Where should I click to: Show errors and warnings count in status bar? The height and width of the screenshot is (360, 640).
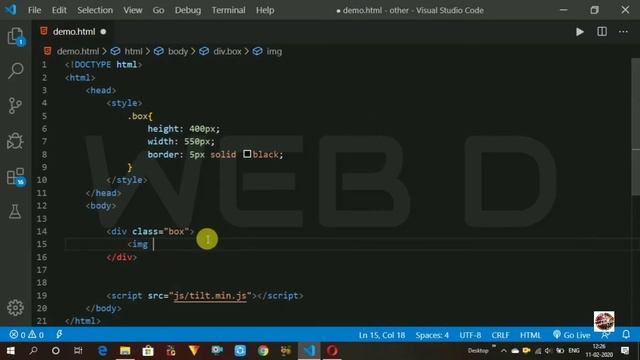click(27, 335)
